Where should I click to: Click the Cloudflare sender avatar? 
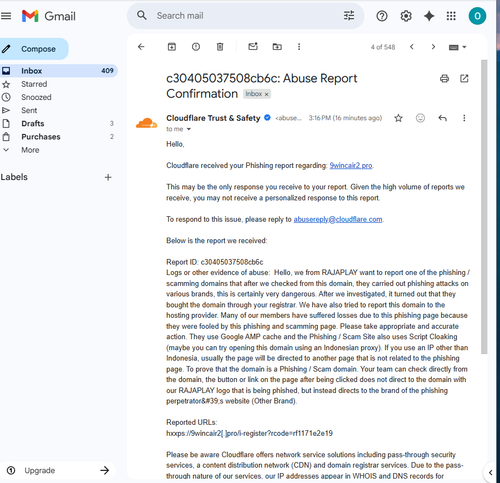click(x=147, y=123)
